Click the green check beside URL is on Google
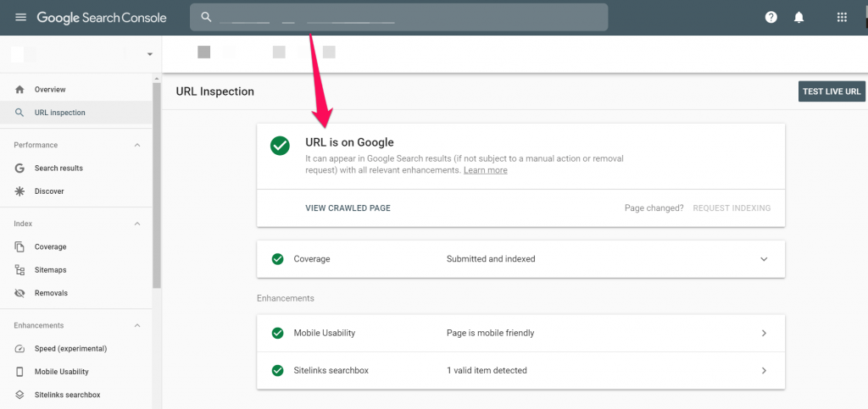 pyautogui.click(x=280, y=146)
